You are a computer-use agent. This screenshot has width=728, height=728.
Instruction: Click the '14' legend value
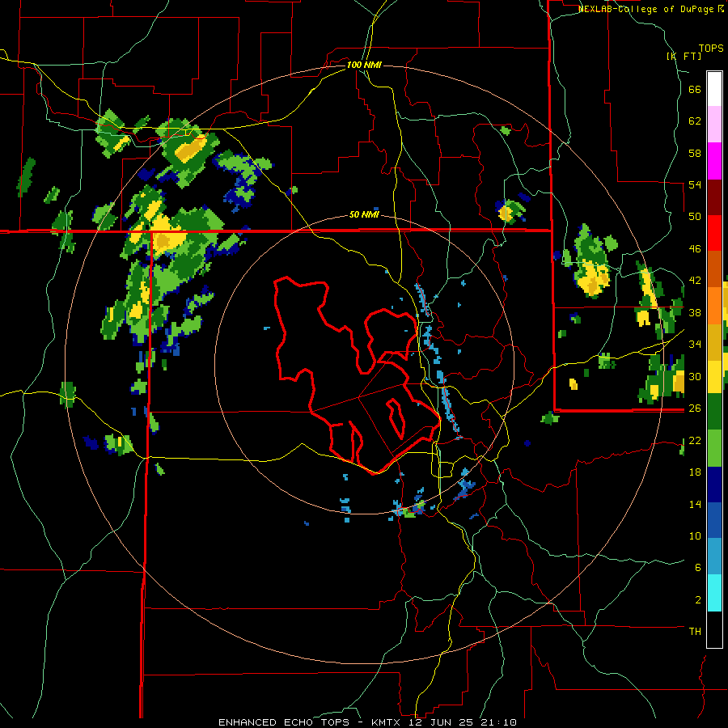[x=695, y=504]
